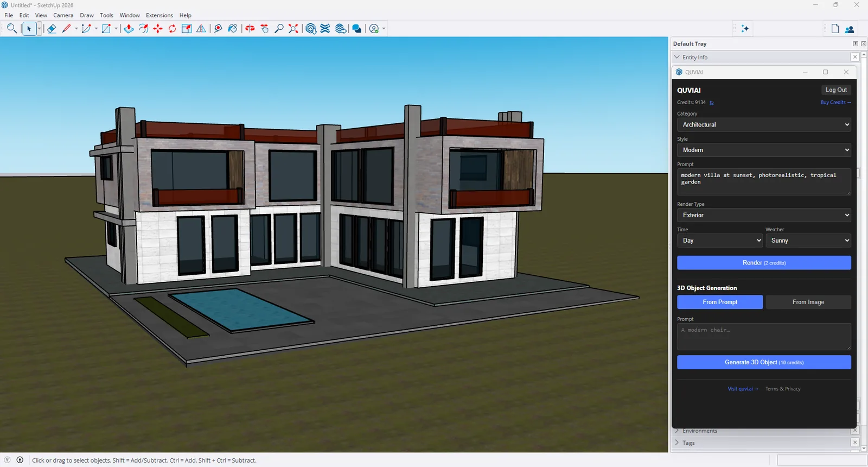
Task: Open the Category dropdown showing Architectural
Action: [764, 125]
